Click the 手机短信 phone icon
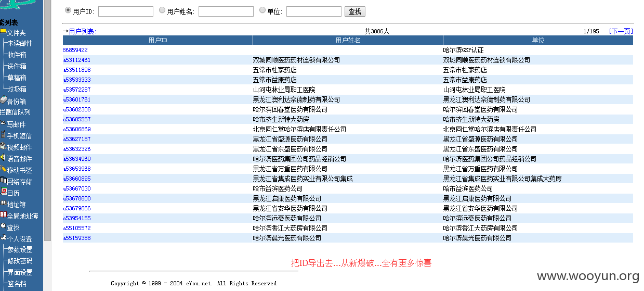This screenshot has width=644, height=291. [x=3, y=135]
